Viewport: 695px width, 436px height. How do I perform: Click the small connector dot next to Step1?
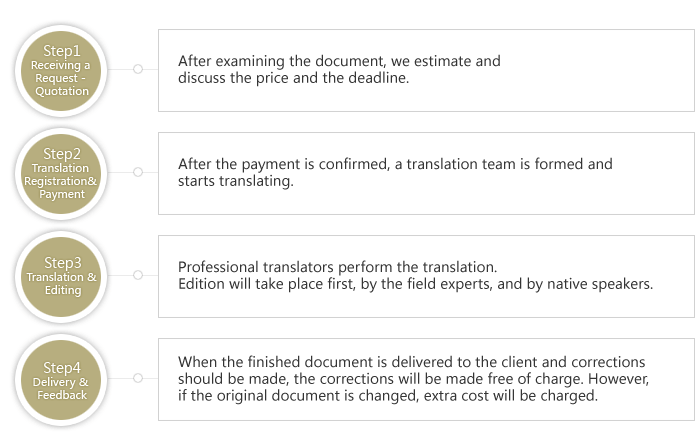(138, 69)
